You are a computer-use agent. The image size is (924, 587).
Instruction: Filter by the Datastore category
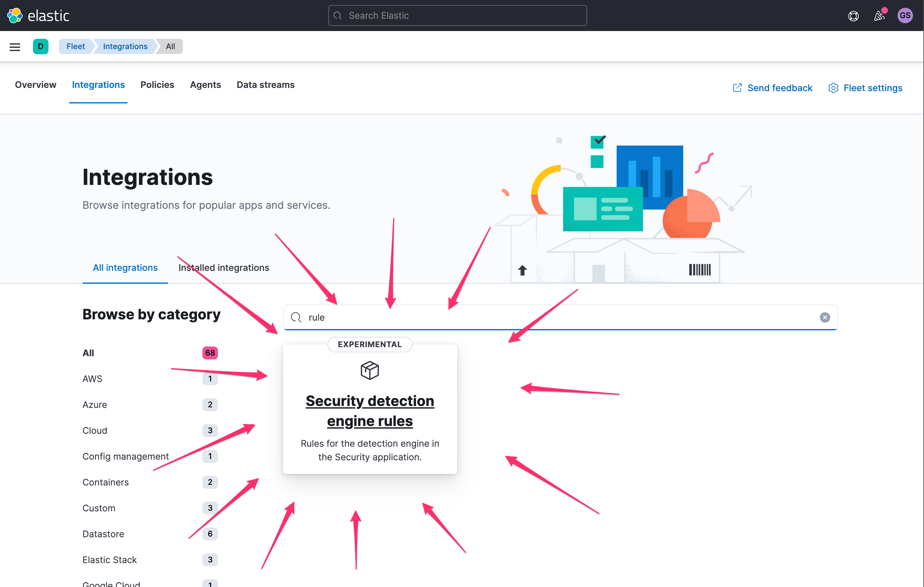point(103,534)
